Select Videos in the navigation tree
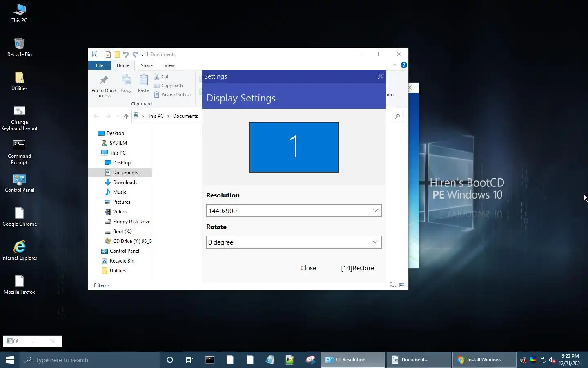Image resolution: width=588 pixels, height=368 pixels. click(116, 212)
